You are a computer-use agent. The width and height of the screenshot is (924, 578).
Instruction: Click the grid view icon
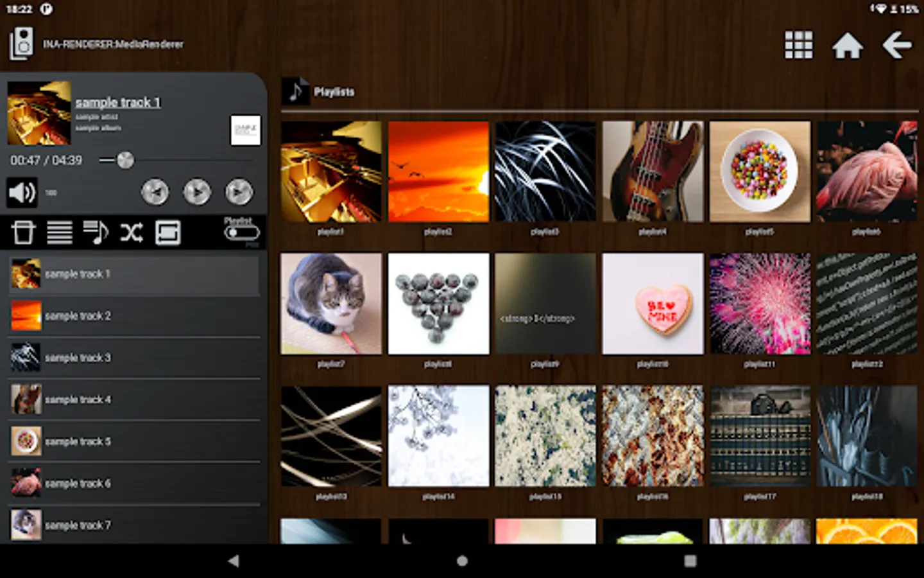tap(799, 45)
